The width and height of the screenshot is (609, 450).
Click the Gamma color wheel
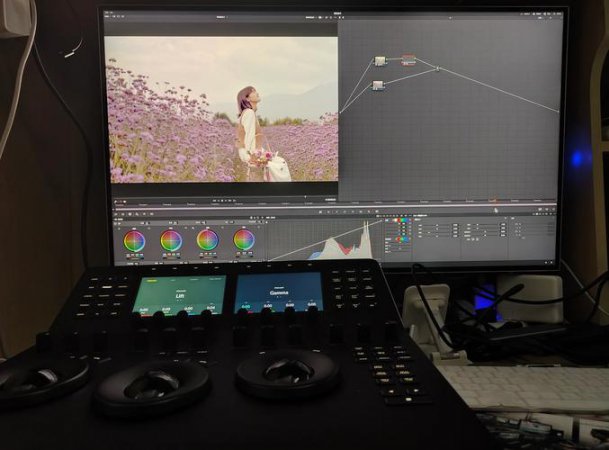click(171, 240)
